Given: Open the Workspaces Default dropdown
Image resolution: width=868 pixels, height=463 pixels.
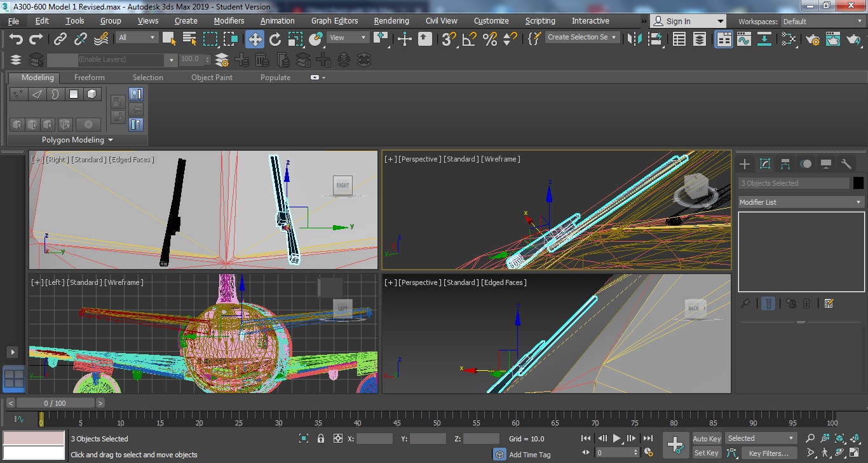Looking at the screenshot, I should pyautogui.click(x=822, y=22).
